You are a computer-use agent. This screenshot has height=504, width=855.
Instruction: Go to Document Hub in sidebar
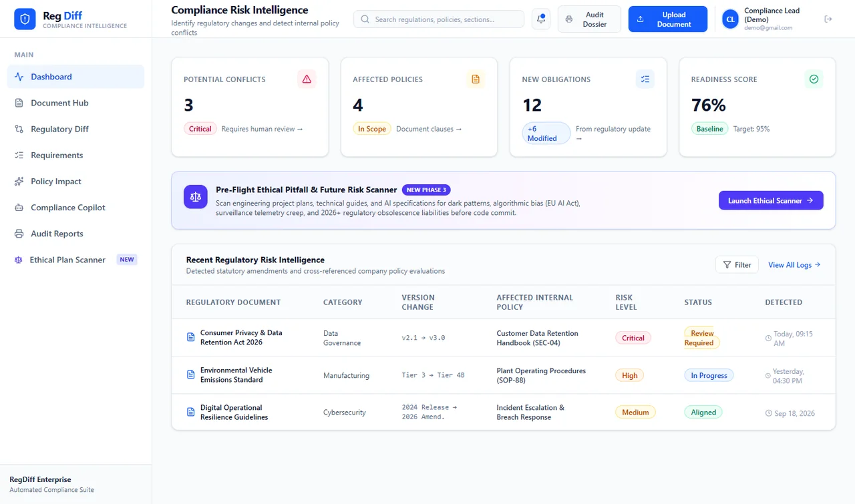pyautogui.click(x=75, y=103)
